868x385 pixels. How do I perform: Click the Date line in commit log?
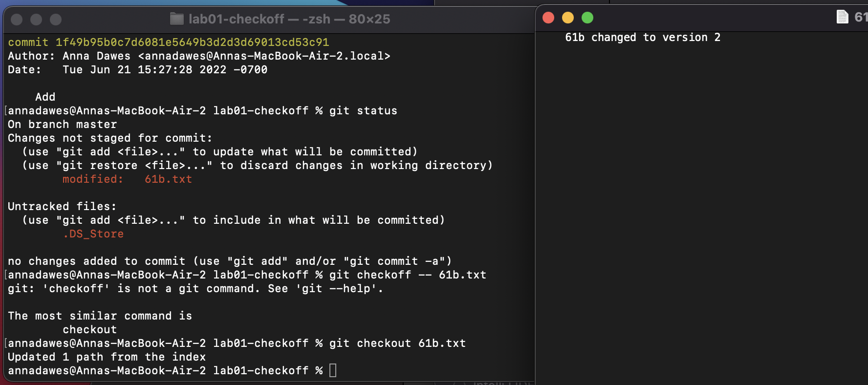pos(137,70)
